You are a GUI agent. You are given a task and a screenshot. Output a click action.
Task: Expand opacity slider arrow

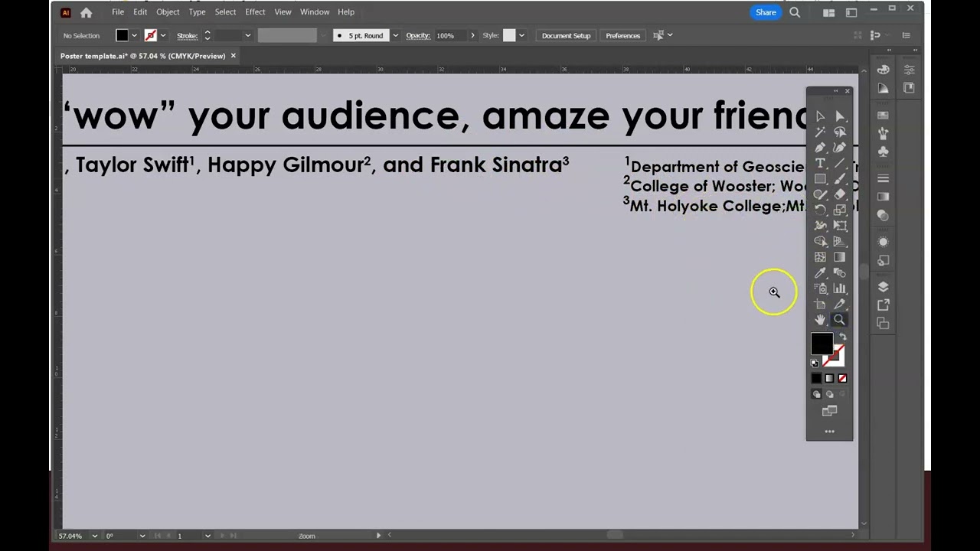pyautogui.click(x=472, y=35)
